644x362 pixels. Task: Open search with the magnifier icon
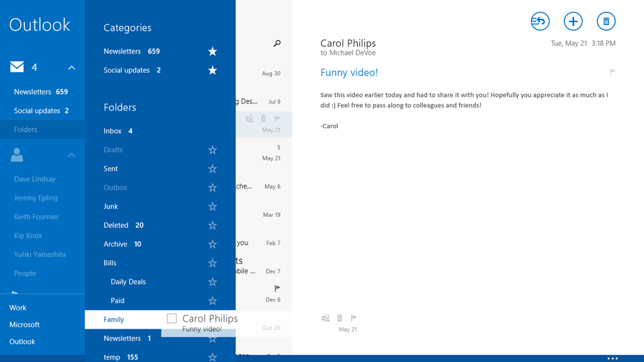(x=277, y=43)
